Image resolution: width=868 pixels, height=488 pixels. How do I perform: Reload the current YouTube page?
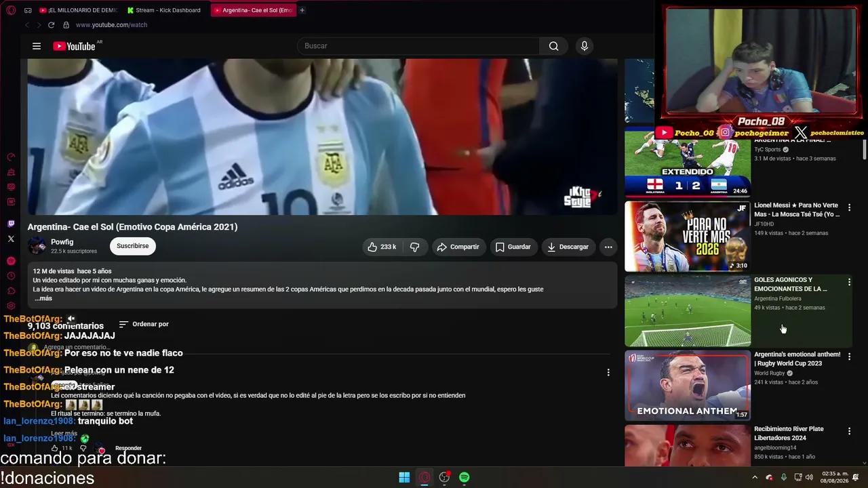(51, 25)
